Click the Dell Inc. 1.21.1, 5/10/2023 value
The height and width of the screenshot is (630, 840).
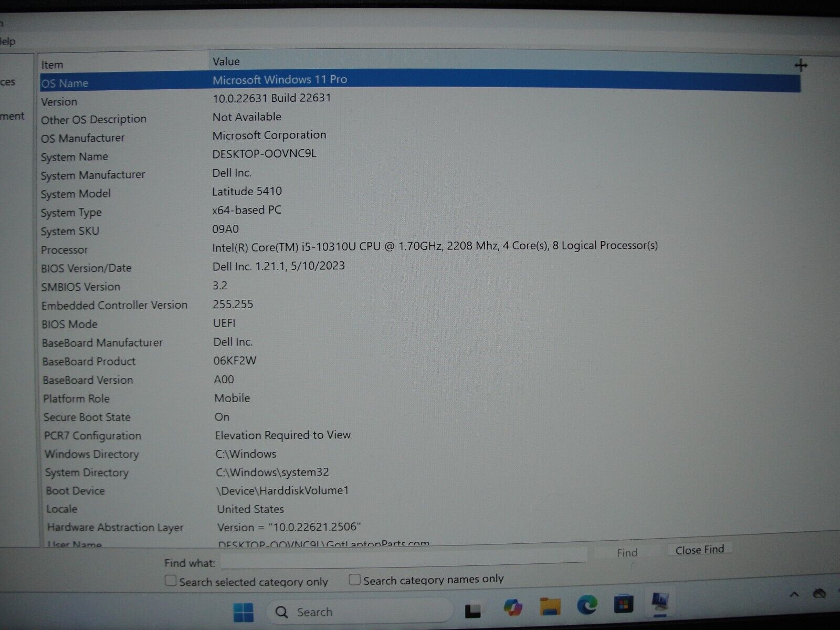click(278, 266)
